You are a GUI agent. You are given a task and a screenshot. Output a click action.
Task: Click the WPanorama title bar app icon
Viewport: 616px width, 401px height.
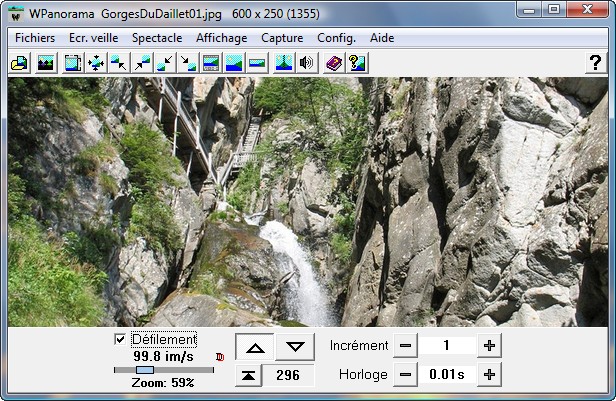[x=16, y=15]
